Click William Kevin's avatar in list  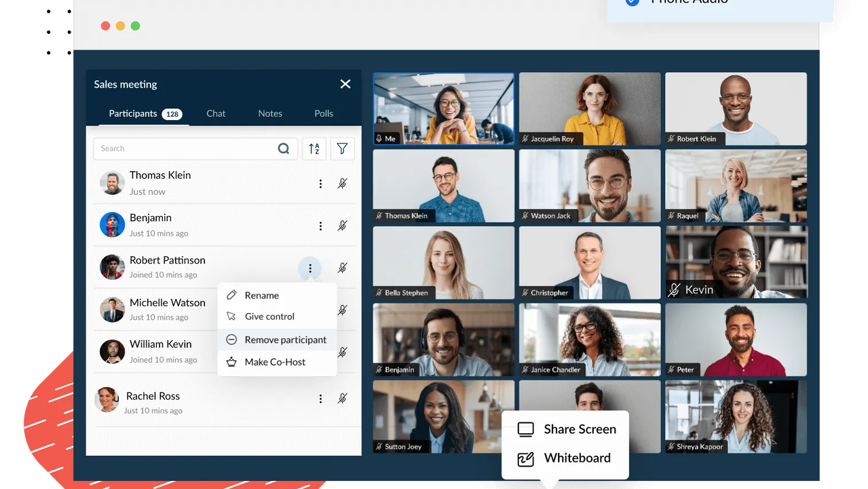tap(112, 352)
